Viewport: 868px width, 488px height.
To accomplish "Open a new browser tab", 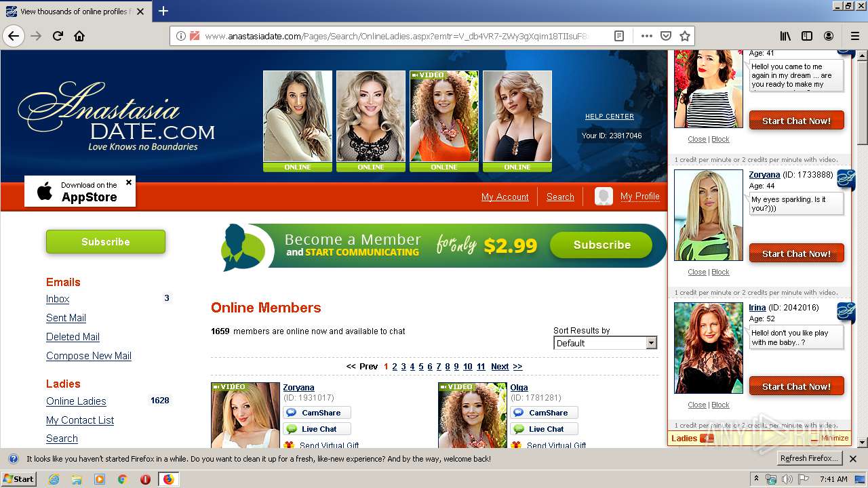I will [x=163, y=11].
